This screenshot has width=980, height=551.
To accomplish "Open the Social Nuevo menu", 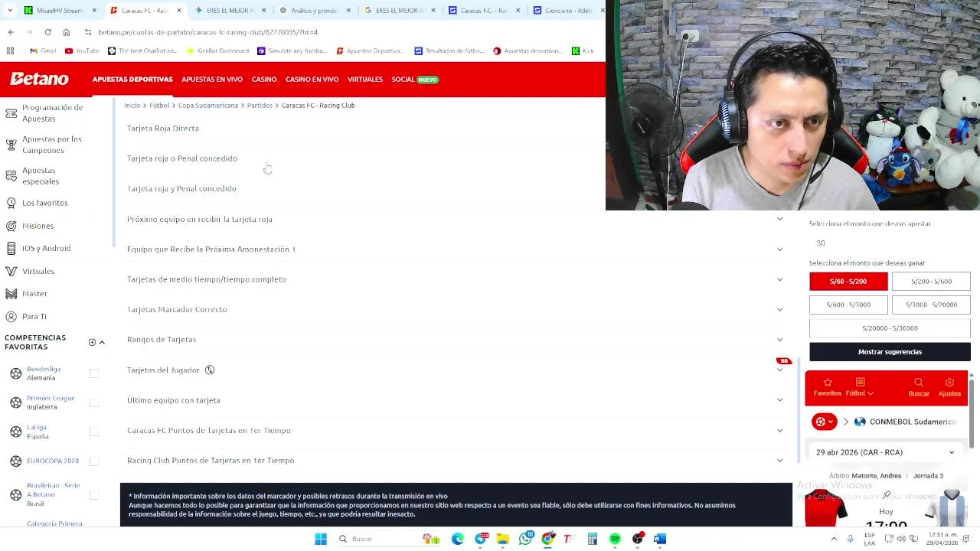I will coord(415,80).
